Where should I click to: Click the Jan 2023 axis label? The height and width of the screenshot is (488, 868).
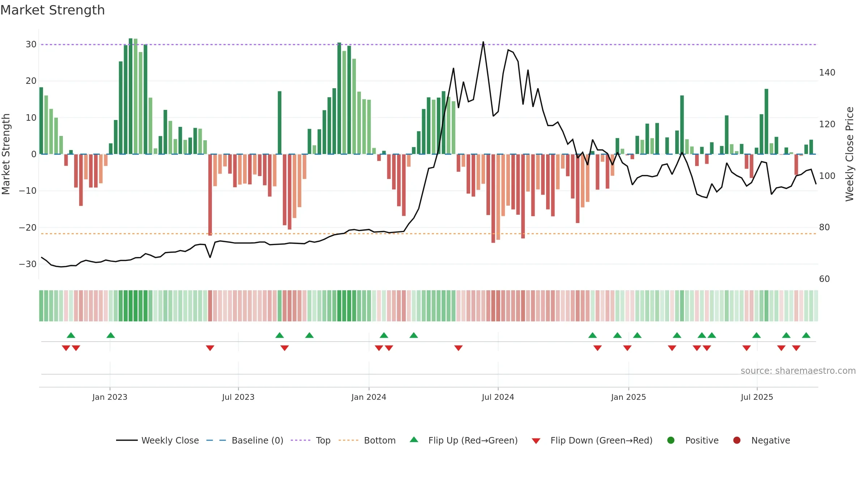click(110, 397)
